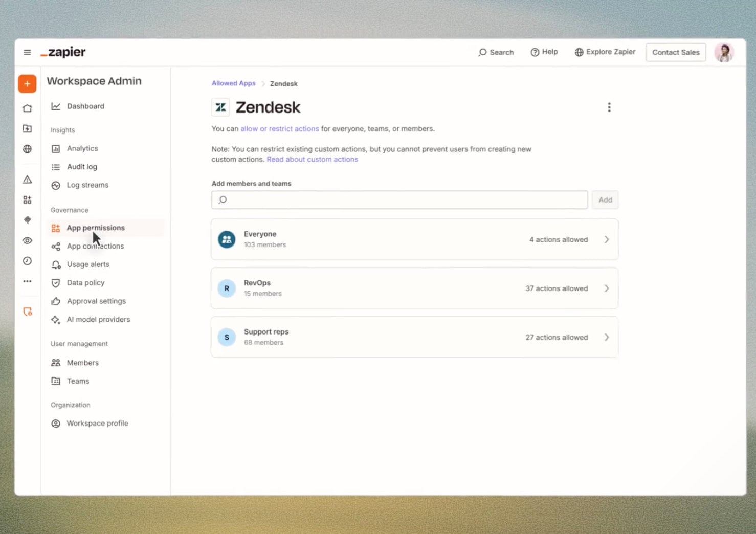
Task: Open the Zendesk kebab options menu
Action: coord(609,107)
